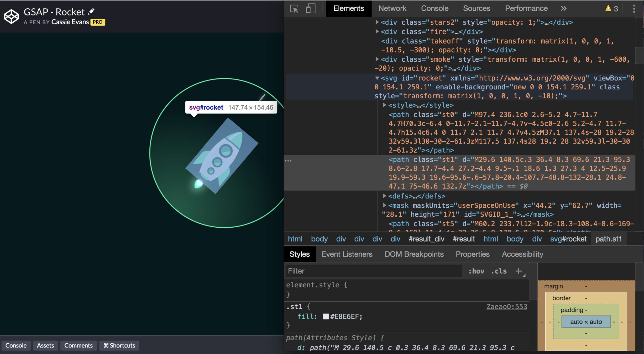Click ellipsis beside selected path row
Screen dimensions: 644x354
pyautogui.click(x=288, y=160)
